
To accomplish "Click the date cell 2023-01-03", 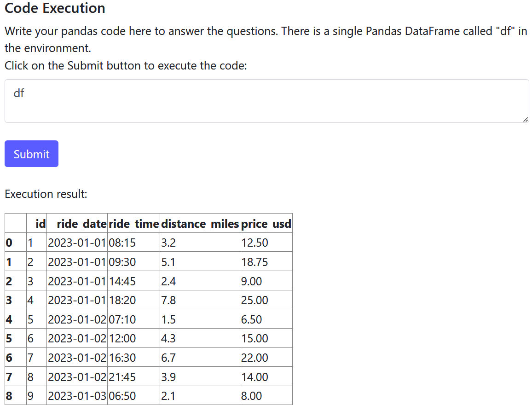I will click(x=77, y=396).
